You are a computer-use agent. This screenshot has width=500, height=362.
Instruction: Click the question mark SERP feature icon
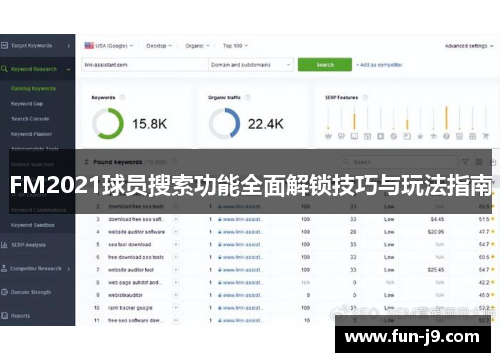click(446, 136)
